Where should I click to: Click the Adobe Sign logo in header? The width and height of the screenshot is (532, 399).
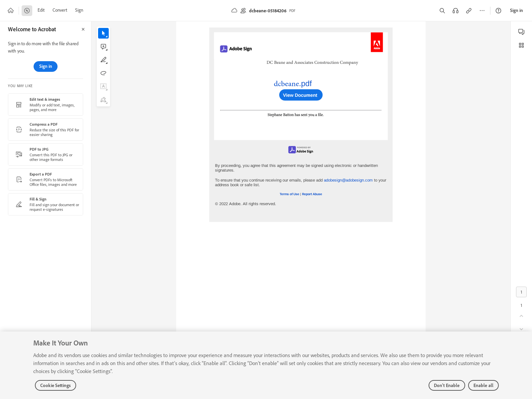pyautogui.click(x=236, y=49)
